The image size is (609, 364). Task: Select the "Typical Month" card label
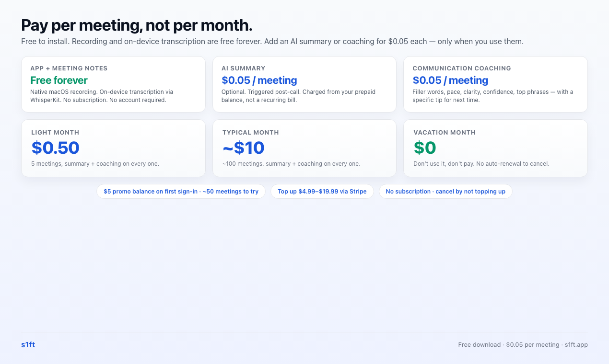250,133
